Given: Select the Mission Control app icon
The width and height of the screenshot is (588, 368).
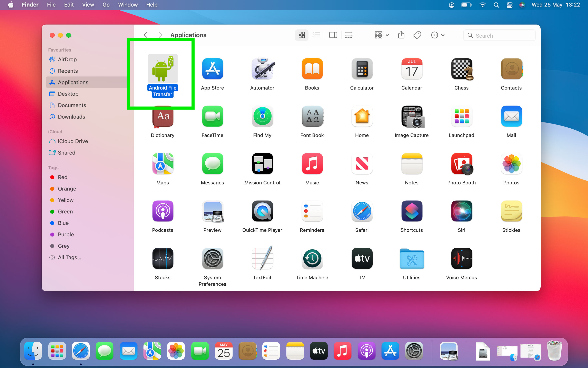Looking at the screenshot, I should pyautogui.click(x=262, y=164).
